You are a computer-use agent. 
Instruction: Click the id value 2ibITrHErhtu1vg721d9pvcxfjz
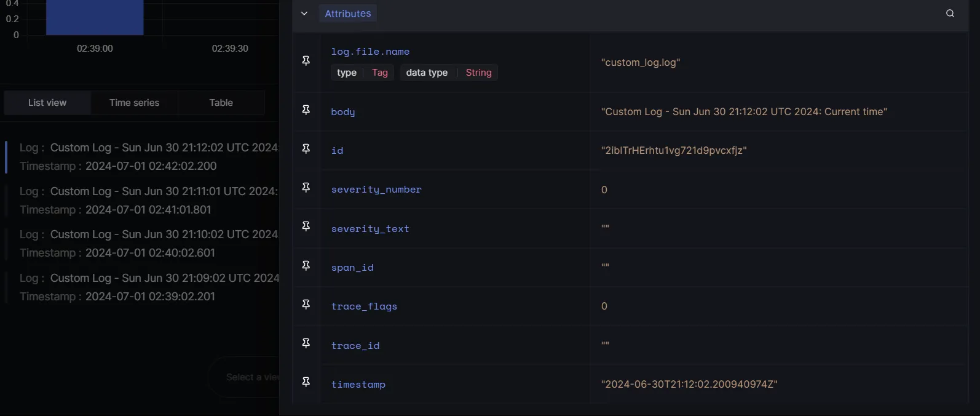[x=674, y=151]
